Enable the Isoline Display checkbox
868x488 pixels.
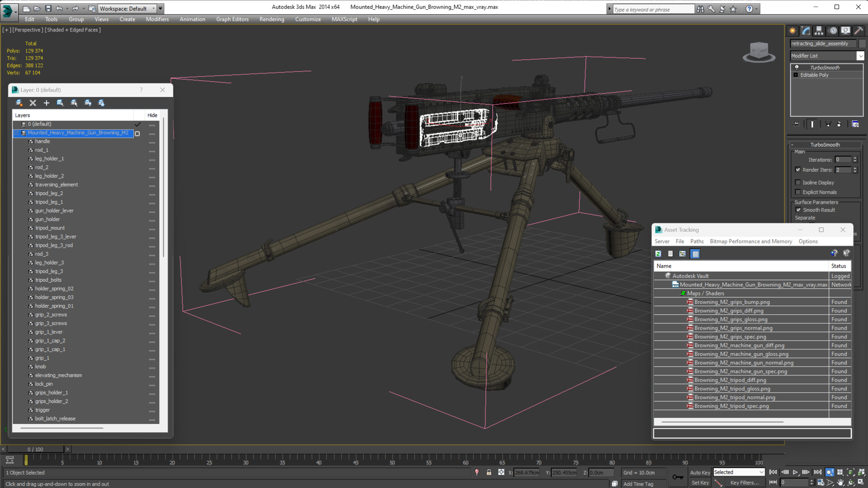[798, 182]
